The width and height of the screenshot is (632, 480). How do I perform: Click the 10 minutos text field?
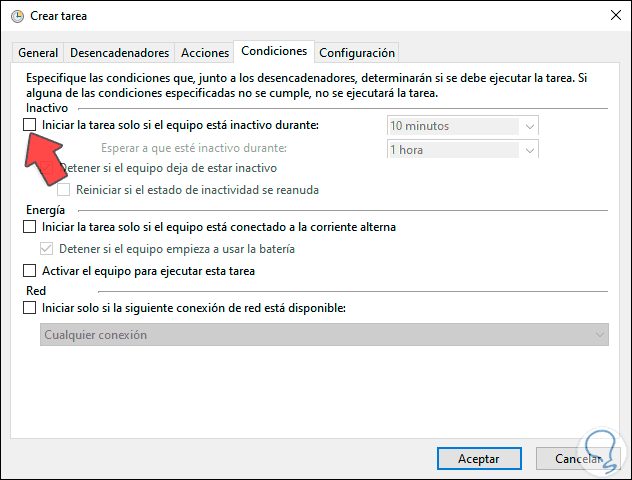[452, 126]
